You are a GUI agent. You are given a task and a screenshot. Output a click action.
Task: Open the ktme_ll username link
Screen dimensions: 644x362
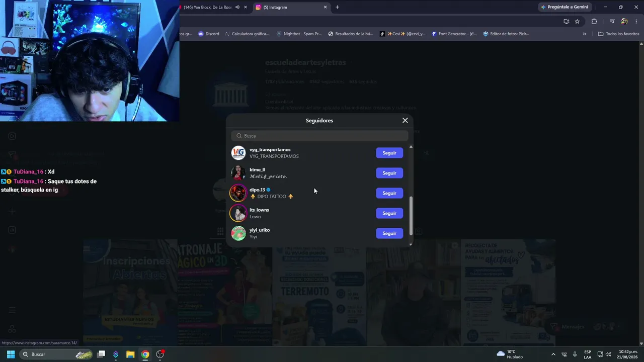coord(257,170)
